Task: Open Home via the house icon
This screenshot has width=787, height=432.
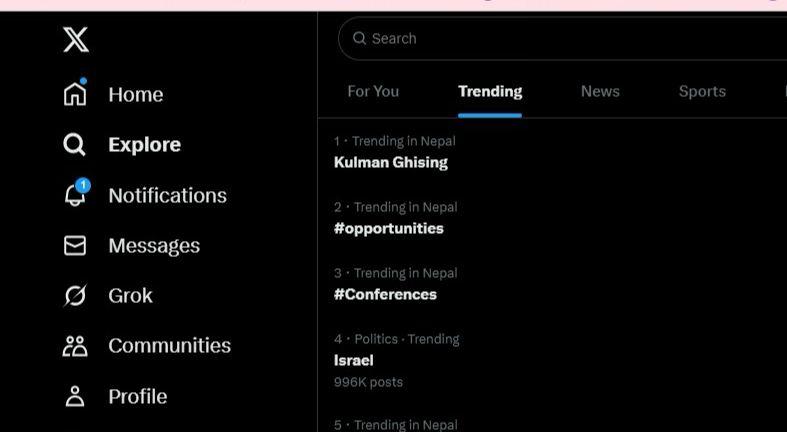Action: point(75,93)
